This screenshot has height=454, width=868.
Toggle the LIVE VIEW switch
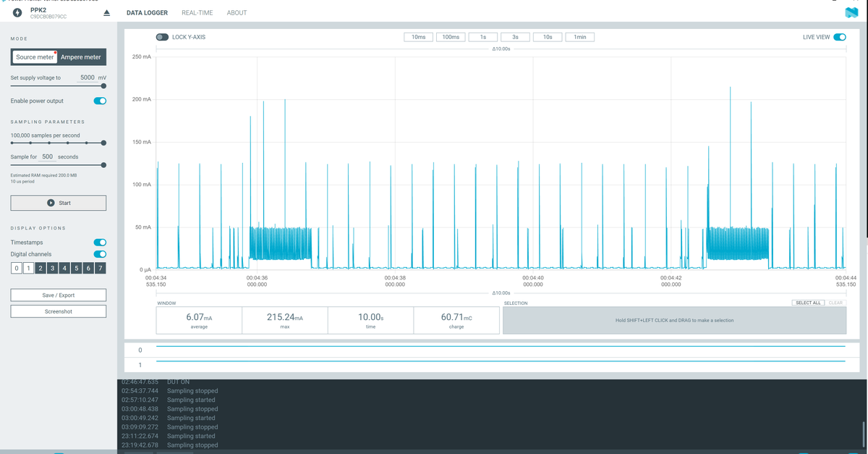point(840,37)
